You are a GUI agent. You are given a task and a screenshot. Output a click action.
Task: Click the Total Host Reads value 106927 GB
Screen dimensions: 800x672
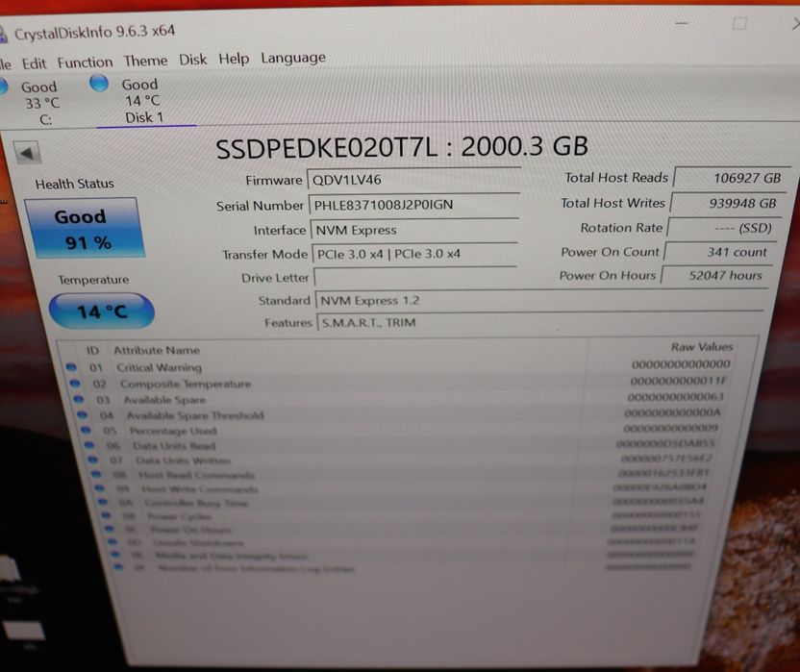click(732, 178)
